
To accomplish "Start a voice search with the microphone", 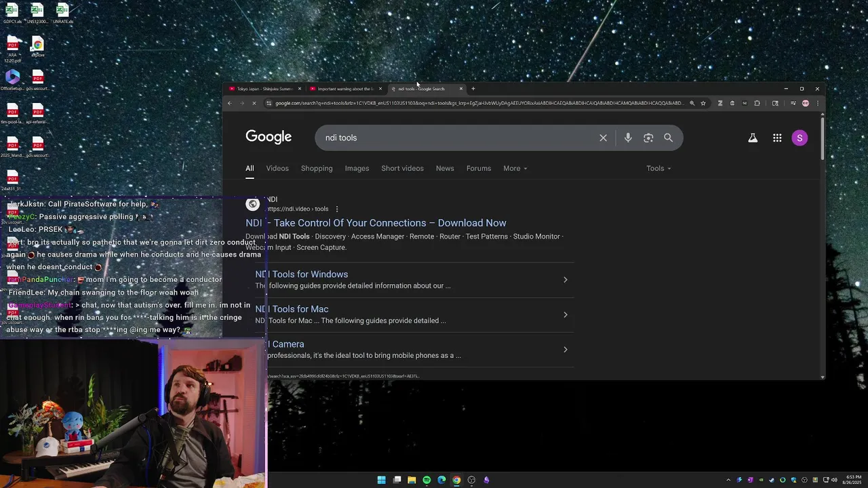I will click(628, 138).
